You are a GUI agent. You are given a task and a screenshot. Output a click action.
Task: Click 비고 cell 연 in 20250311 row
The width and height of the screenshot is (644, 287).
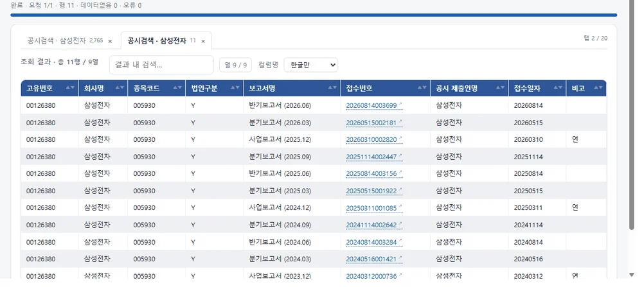pyautogui.click(x=586, y=208)
